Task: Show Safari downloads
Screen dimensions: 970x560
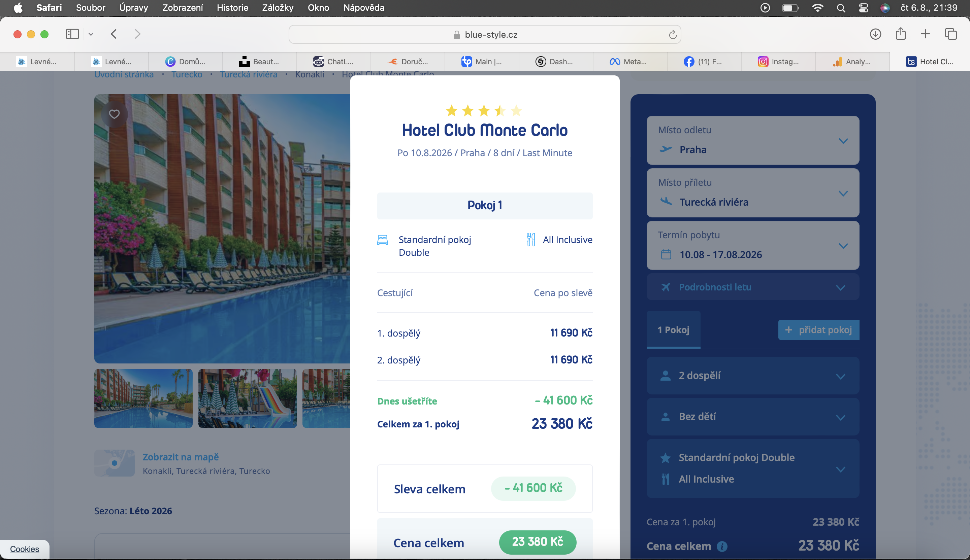Action: point(875,34)
